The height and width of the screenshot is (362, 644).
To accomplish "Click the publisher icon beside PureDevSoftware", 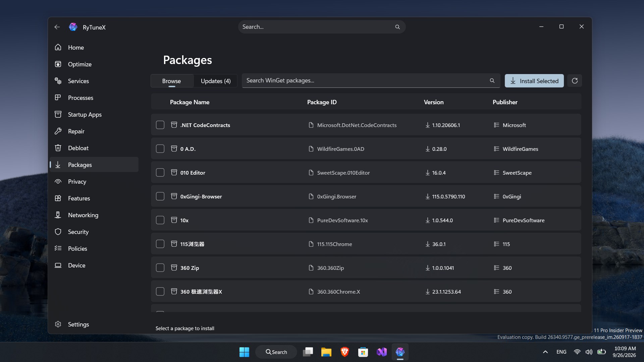I will [496, 220].
